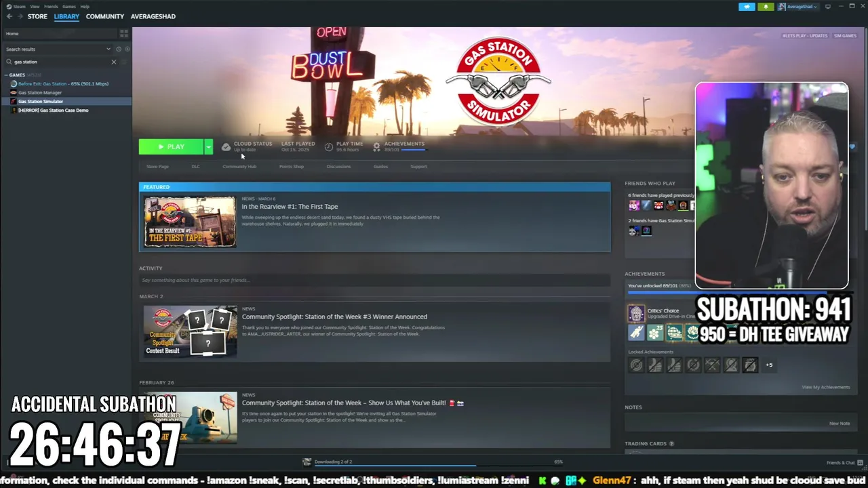Open the Discussions link
The height and width of the screenshot is (488, 868).
(x=338, y=166)
